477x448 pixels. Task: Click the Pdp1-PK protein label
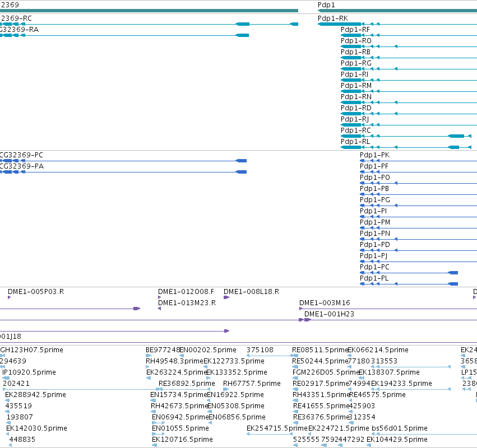point(374,155)
